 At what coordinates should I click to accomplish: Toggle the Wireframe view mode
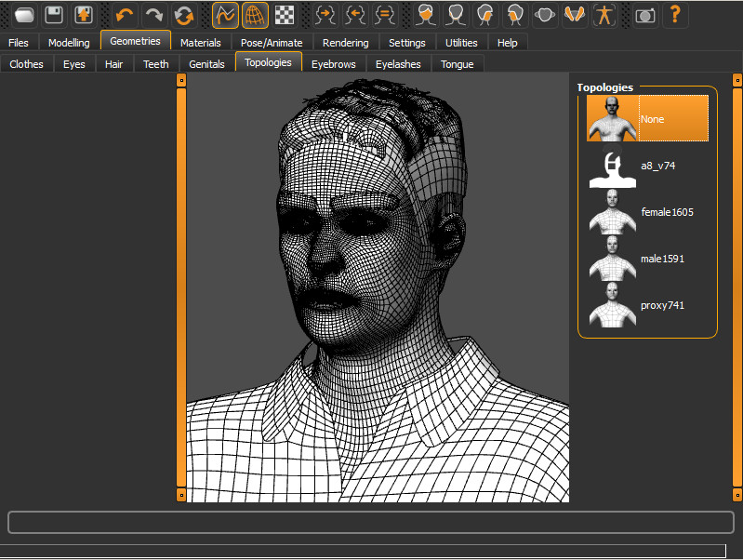click(255, 15)
